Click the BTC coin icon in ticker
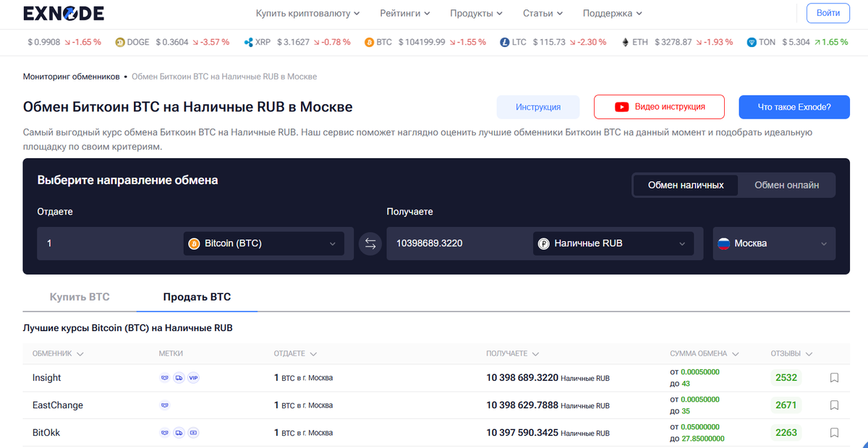 pos(370,43)
